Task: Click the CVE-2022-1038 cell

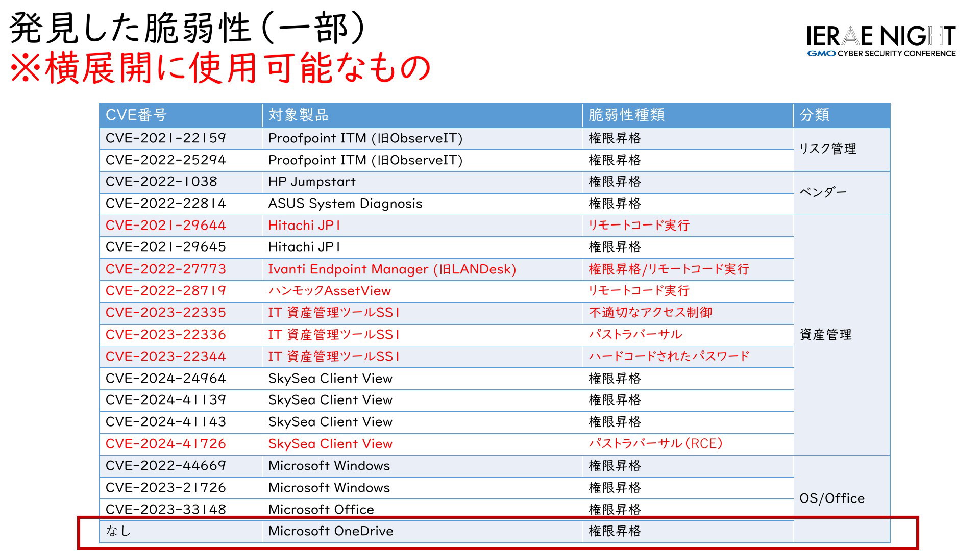Action: point(181,182)
